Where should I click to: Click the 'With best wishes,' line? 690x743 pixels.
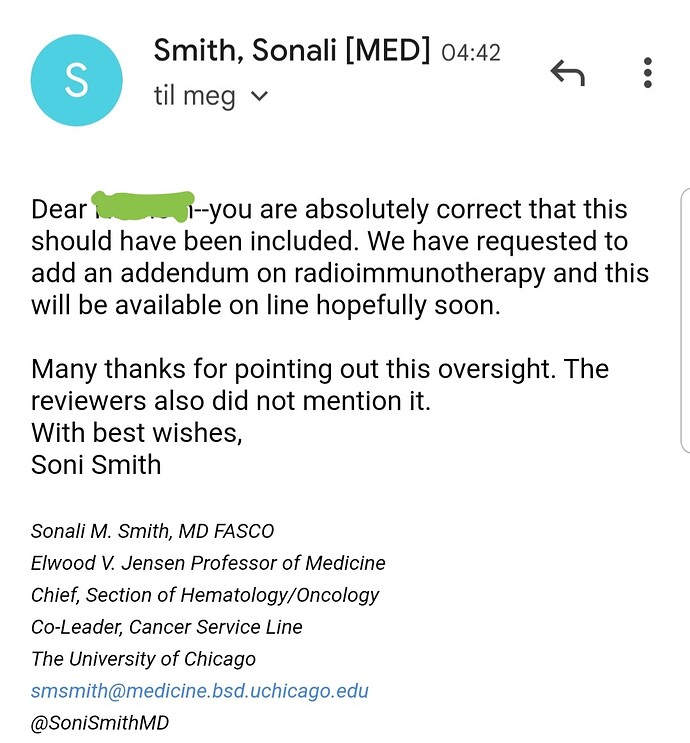[136, 433]
